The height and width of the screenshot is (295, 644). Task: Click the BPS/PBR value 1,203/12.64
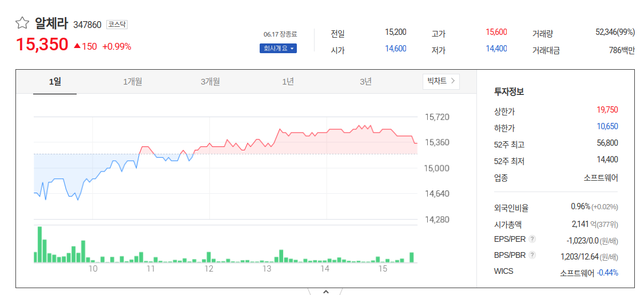(x=579, y=257)
